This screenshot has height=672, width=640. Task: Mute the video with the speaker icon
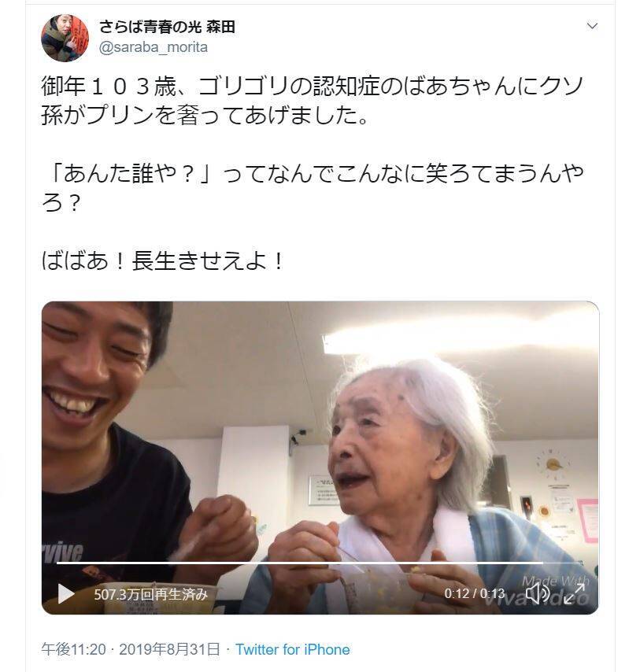point(538,593)
